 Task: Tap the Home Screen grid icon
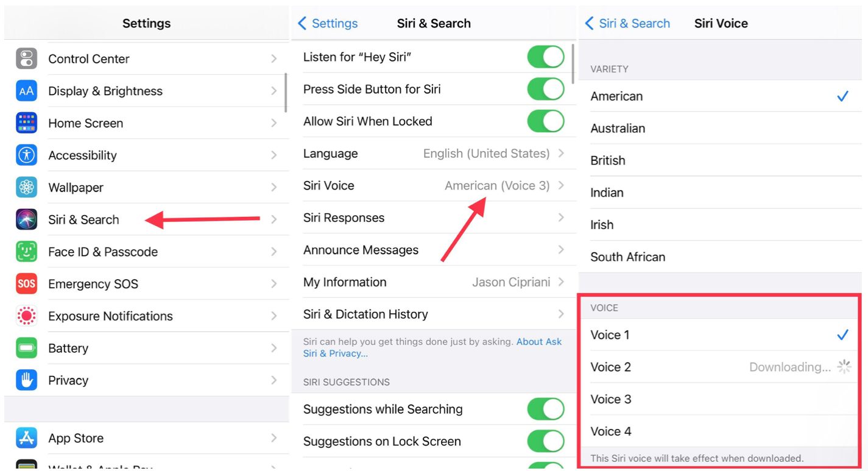coord(26,123)
